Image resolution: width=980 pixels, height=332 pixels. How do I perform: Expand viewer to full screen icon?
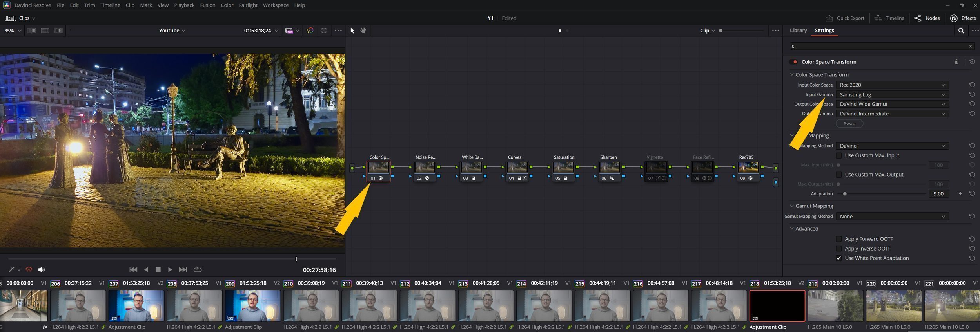(324, 31)
